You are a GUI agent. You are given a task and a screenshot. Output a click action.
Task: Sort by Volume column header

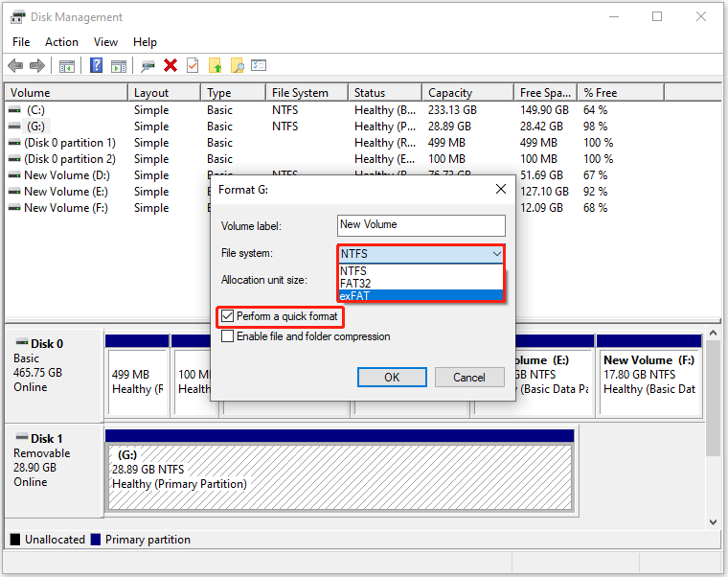pos(66,93)
